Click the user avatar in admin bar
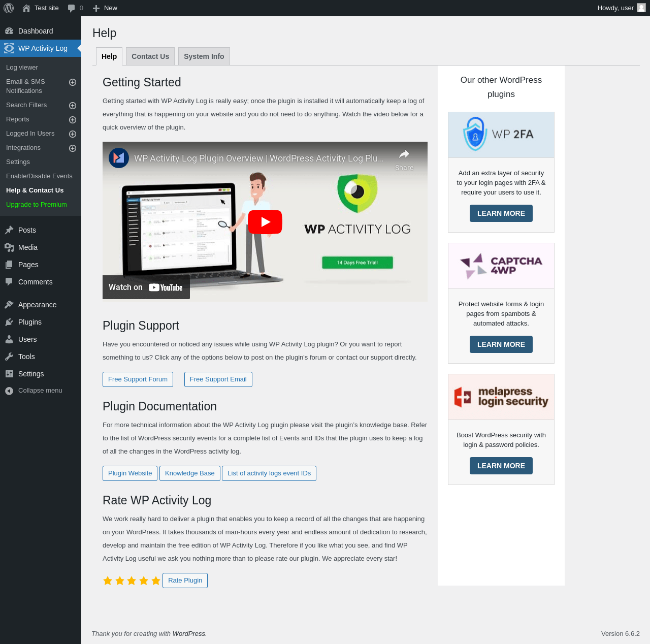The width and height of the screenshot is (650, 644). 641,8
